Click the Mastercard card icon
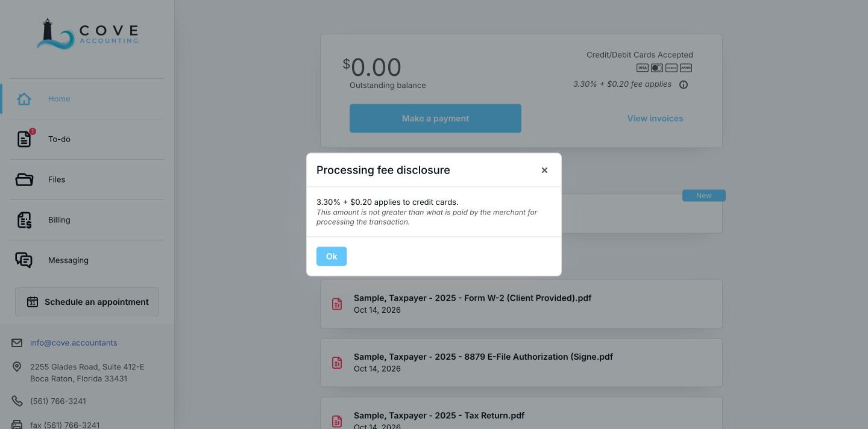This screenshot has width=868, height=429. (x=657, y=68)
